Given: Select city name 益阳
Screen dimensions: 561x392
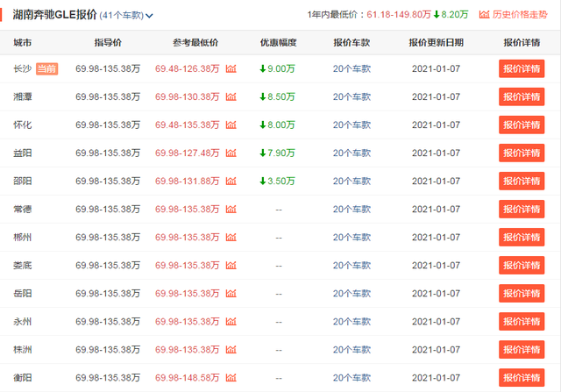Looking at the screenshot, I should (23, 153).
